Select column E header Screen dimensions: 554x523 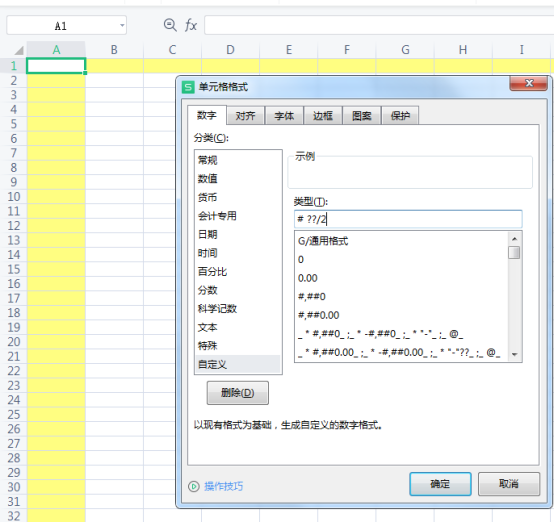289,50
